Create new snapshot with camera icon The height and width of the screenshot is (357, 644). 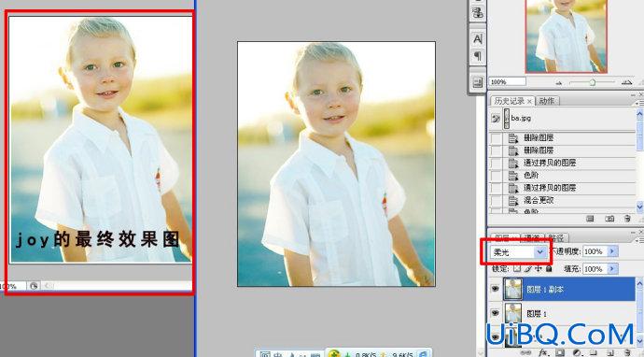(609, 219)
